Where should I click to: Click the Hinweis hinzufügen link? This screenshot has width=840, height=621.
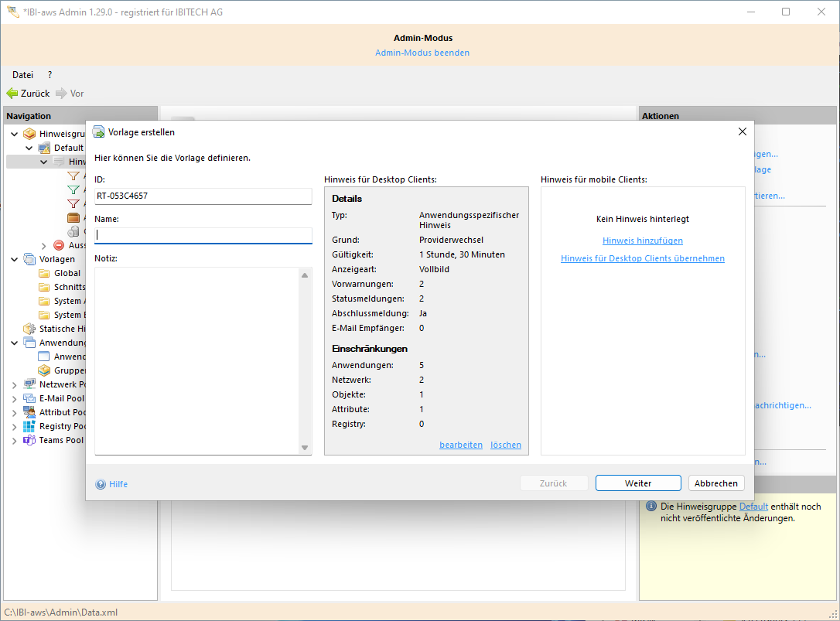(x=642, y=241)
